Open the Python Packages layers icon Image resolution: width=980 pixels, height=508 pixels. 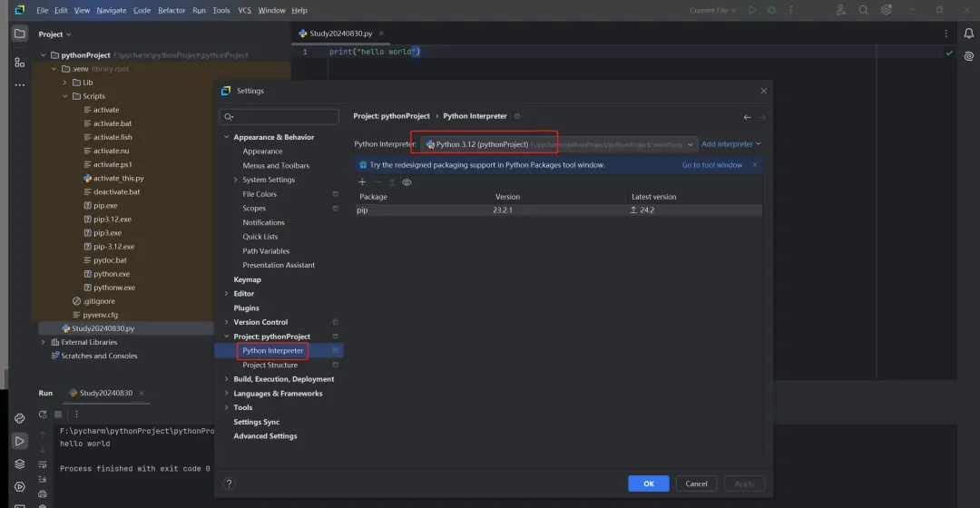click(x=19, y=464)
